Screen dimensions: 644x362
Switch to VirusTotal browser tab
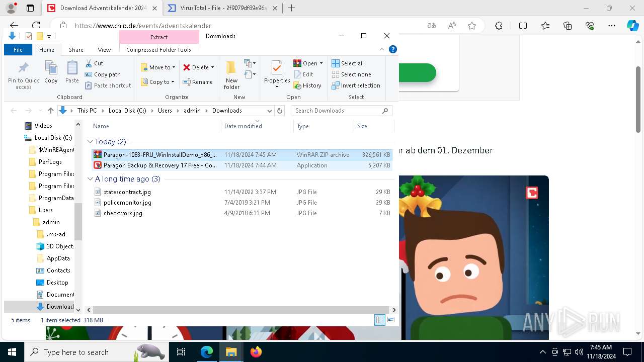pos(224,8)
